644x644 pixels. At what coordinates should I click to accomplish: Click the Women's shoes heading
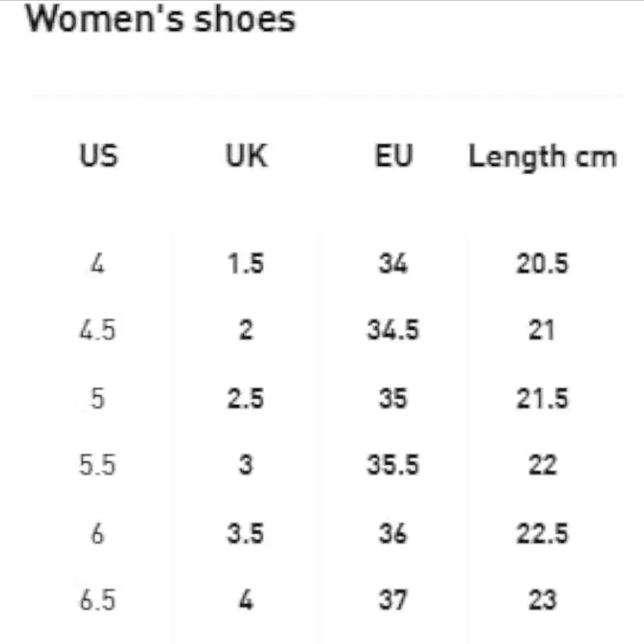click(x=160, y=19)
